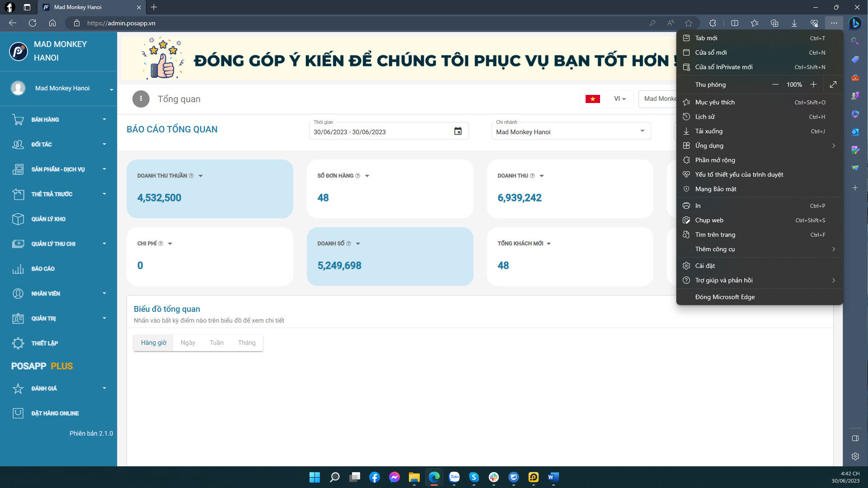Open Cài đặt in Edge menu
Screen dimensions: 868x488
pyautogui.click(x=705, y=266)
